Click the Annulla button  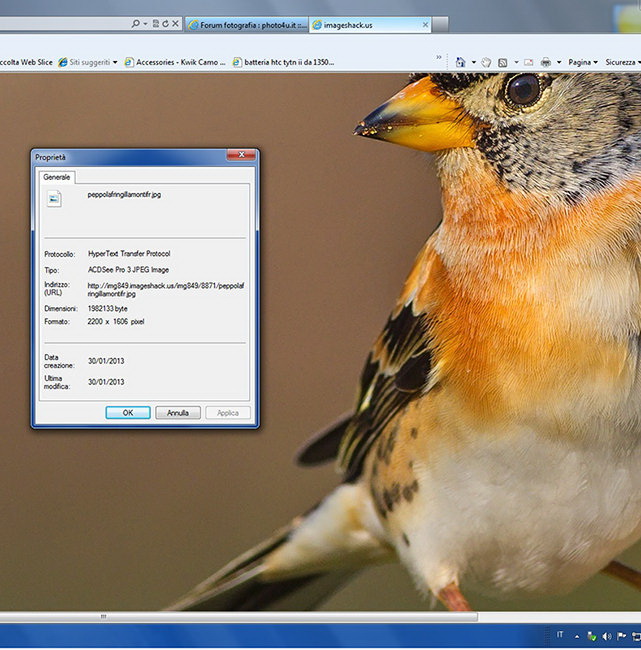178,412
